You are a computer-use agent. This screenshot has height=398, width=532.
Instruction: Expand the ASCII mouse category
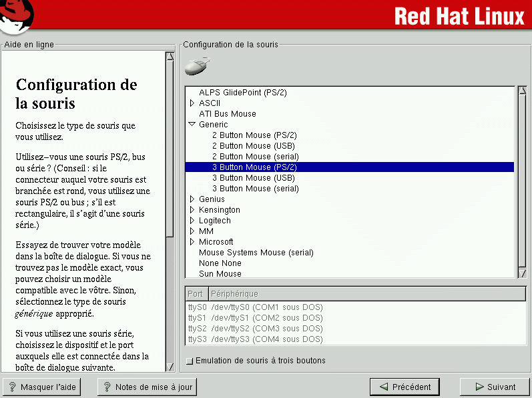tap(192, 103)
